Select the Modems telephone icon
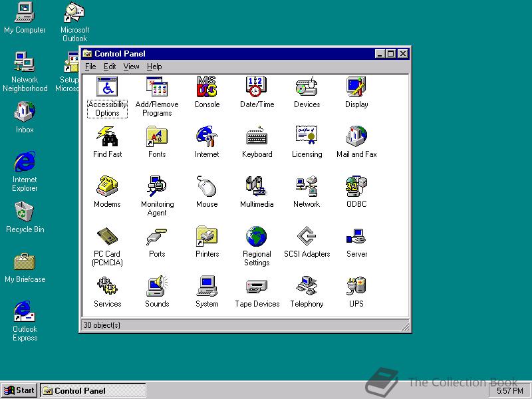Screen dimensions: 532x399 tap(107, 192)
